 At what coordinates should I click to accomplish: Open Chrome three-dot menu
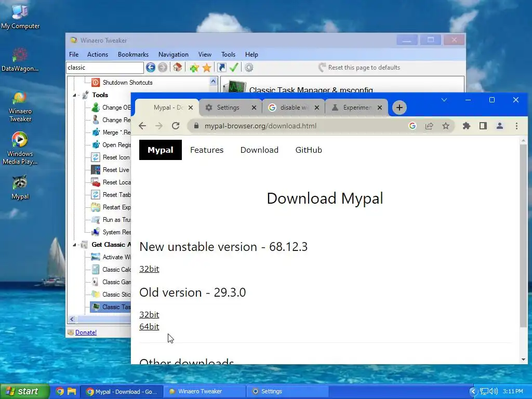[516, 126]
